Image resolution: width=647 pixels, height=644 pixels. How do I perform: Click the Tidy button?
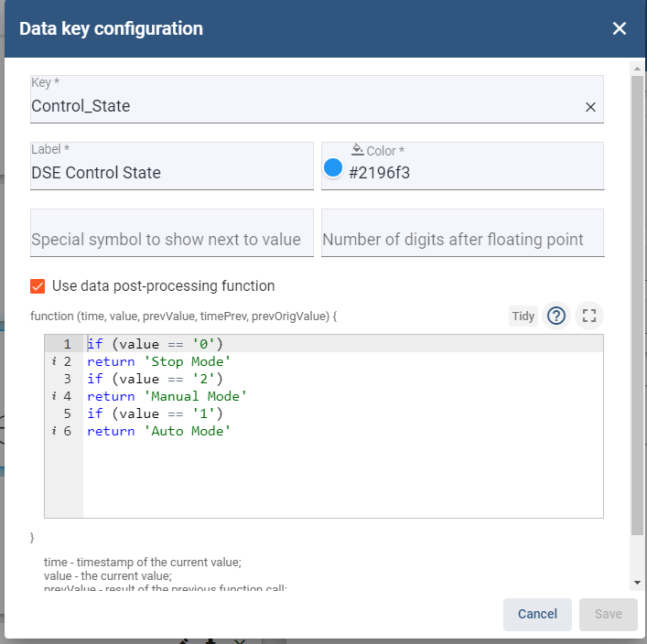tap(523, 316)
